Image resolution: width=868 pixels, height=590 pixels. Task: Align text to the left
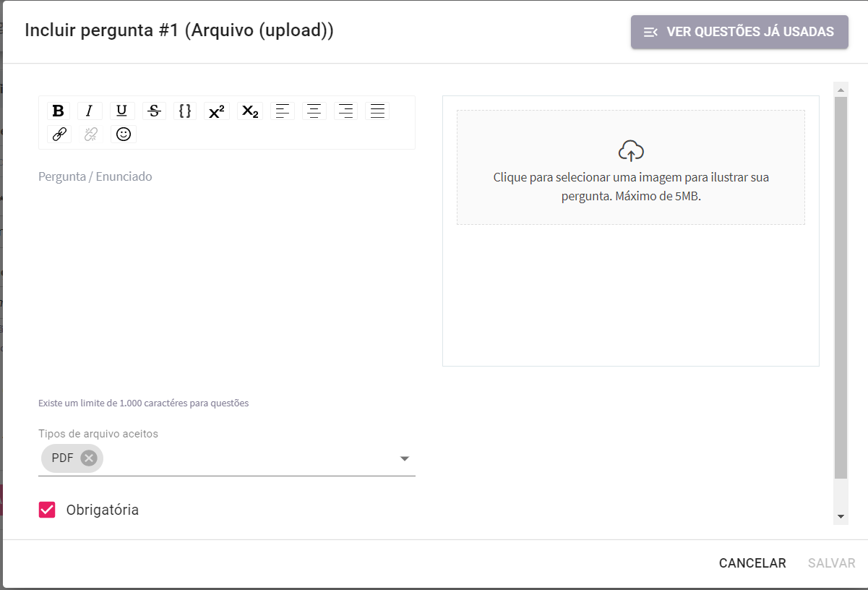coord(283,111)
